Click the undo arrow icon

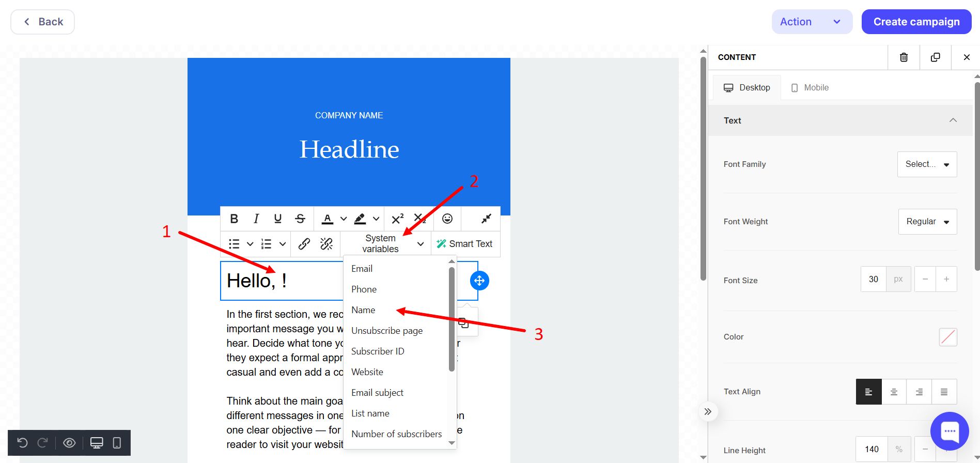pos(22,443)
